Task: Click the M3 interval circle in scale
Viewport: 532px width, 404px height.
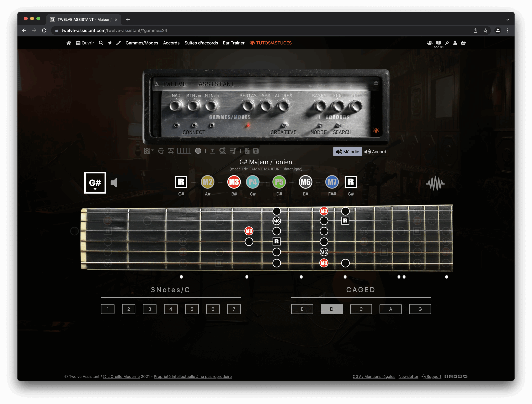Action: 234,182
